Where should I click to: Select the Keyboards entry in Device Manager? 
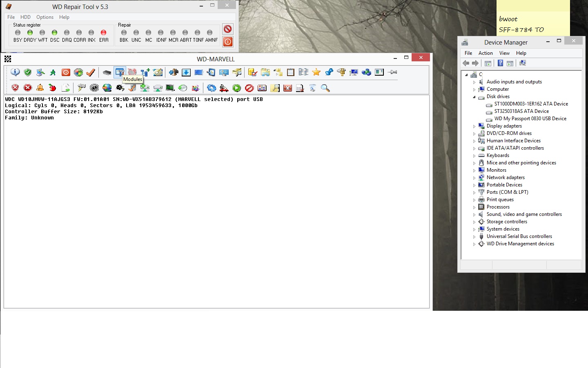pyautogui.click(x=498, y=155)
